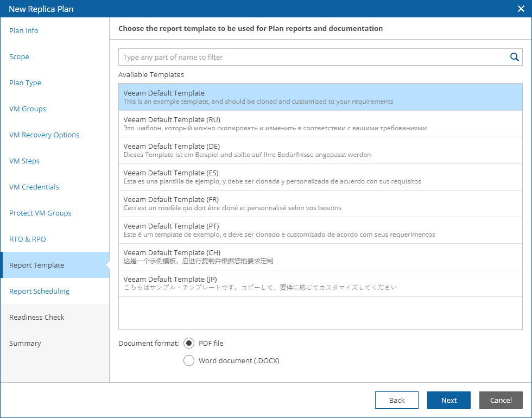Viewport: 532px width, 418px height.
Task: Jump to VM Recovery Options step
Action: pyautogui.click(x=44, y=135)
